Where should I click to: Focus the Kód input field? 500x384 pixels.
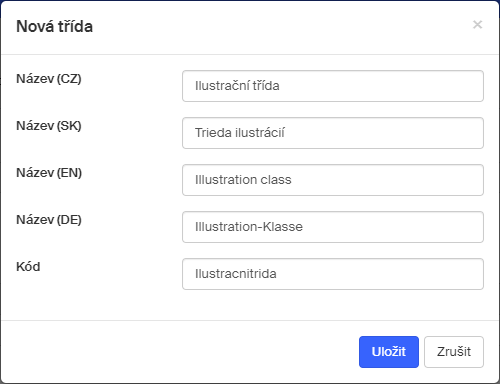coord(333,274)
